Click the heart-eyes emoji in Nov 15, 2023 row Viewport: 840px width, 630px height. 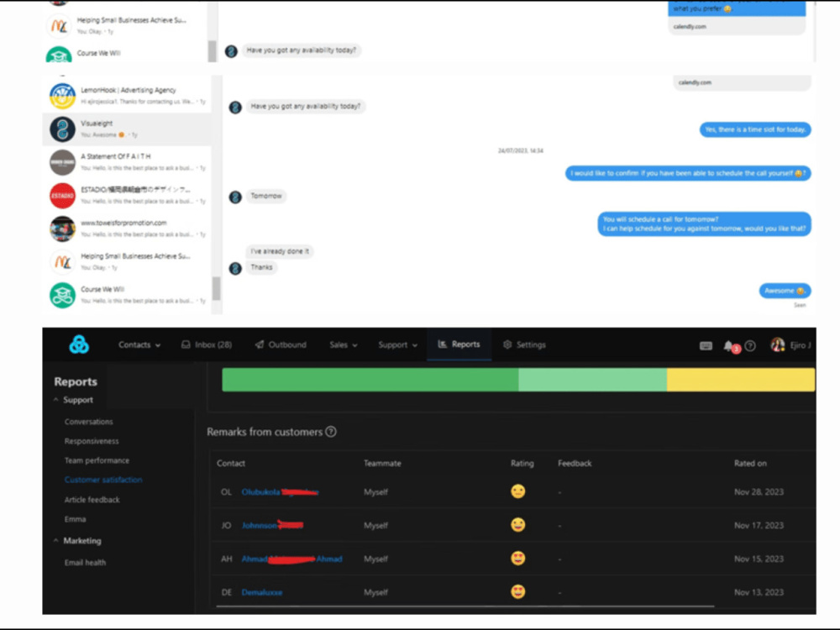[x=518, y=559]
